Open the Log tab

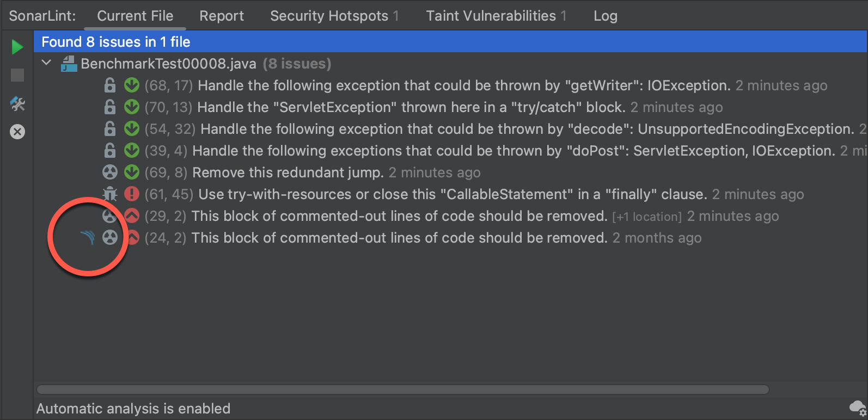pos(604,16)
